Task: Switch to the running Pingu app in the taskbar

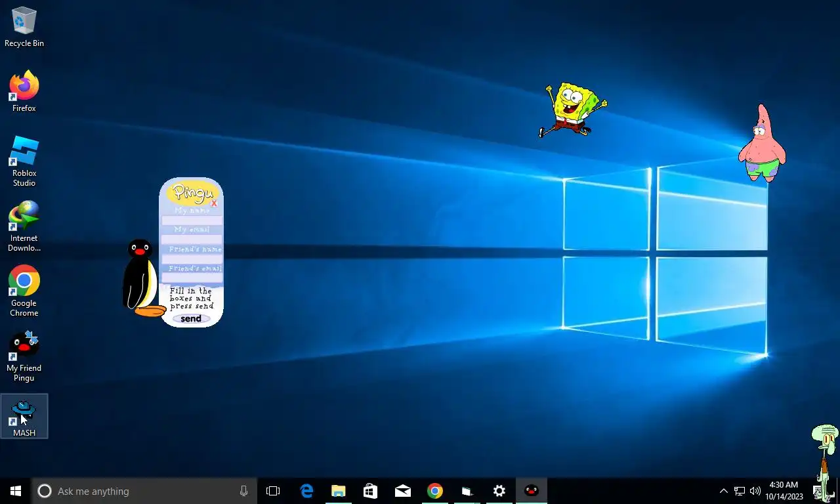Action: 532,491
